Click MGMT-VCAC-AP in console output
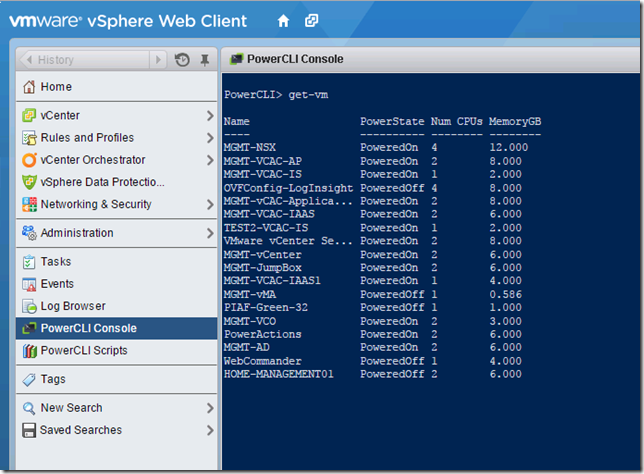644x474 pixels. (263, 161)
